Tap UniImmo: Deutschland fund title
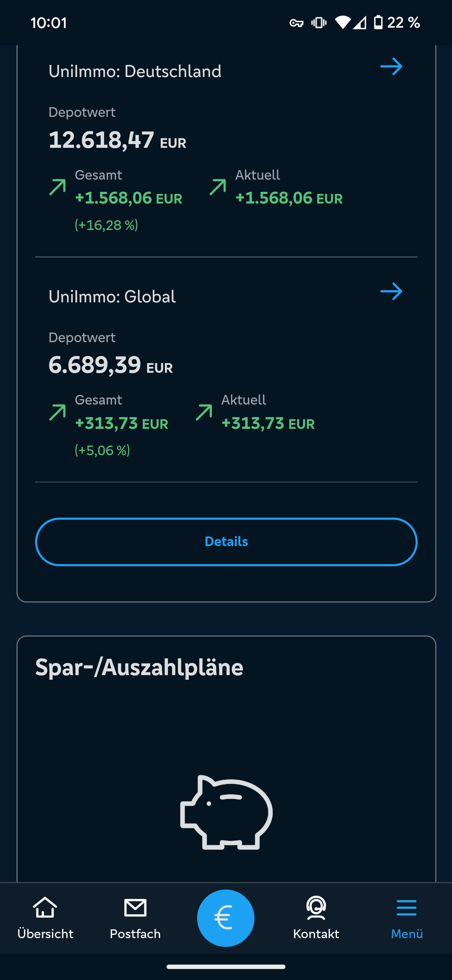The width and height of the screenshot is (452, 980). click(x=135, y=72)
